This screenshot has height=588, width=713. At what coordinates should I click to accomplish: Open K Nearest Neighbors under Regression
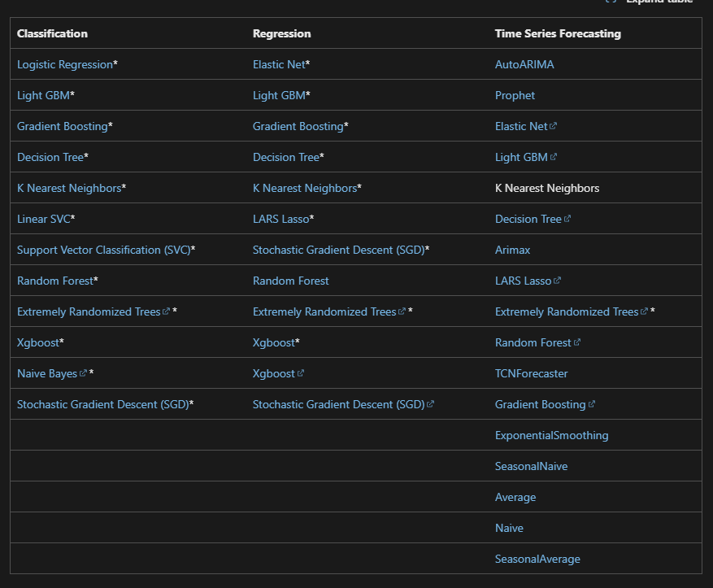305,188
